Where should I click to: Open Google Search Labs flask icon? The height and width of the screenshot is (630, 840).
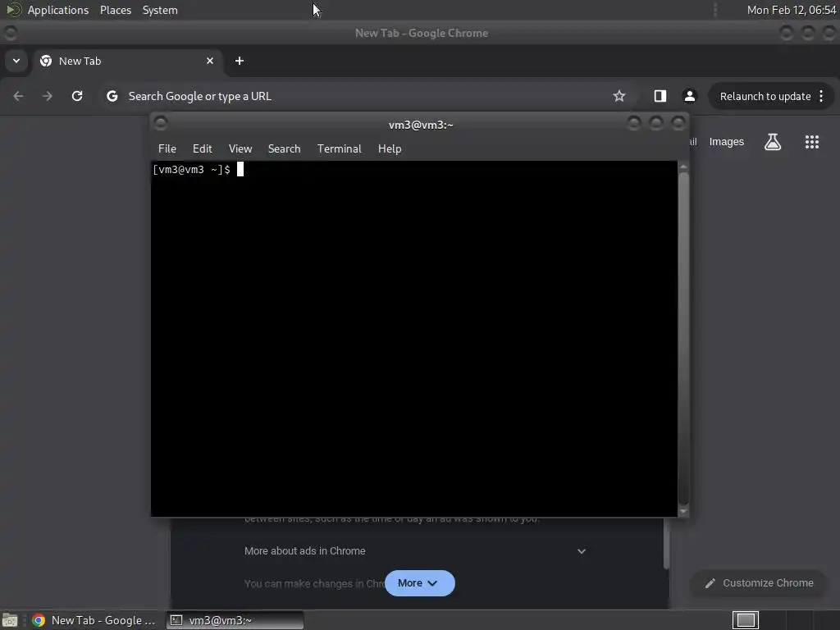point(773,142)
